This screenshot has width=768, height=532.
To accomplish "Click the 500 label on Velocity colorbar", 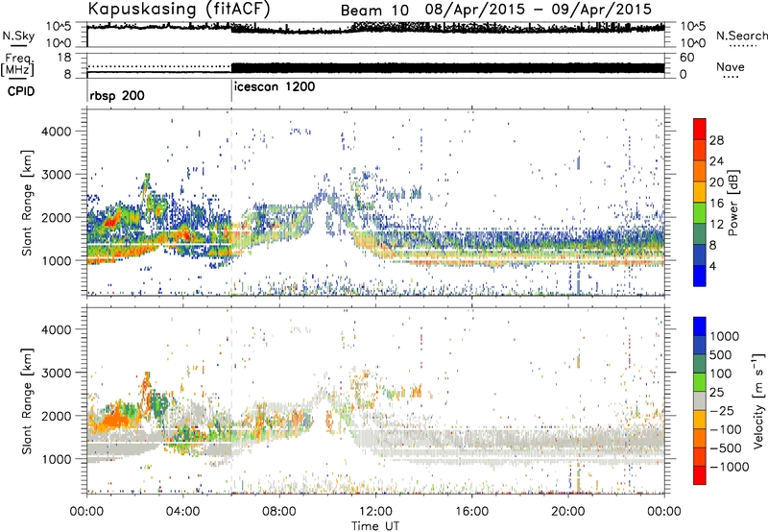I will coord(721,355).
